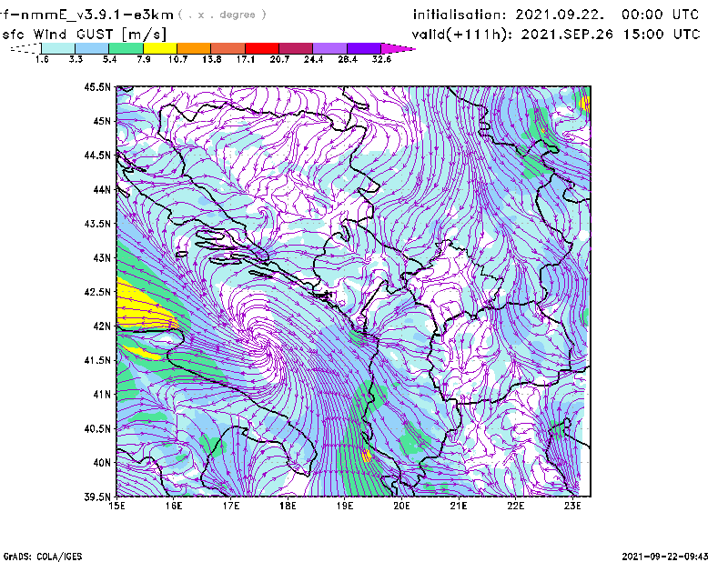This screenshot has height=562, width=728.
Task: Click the legend value 17.1
Action: point(246,59)
